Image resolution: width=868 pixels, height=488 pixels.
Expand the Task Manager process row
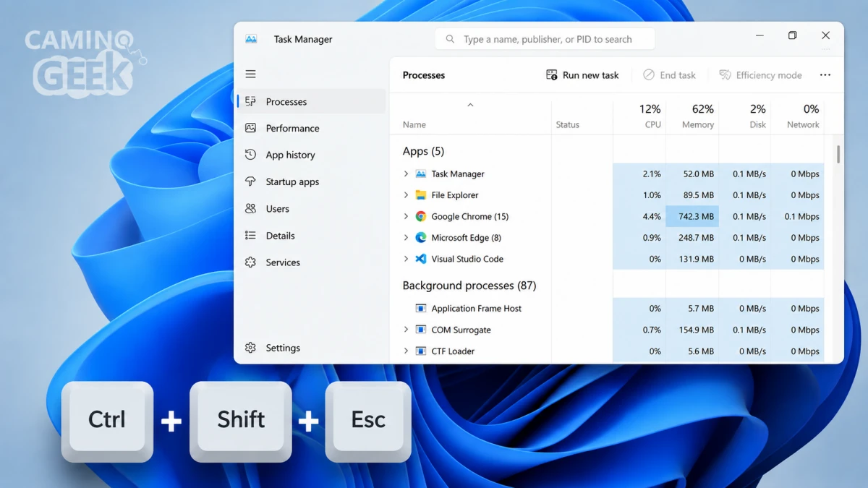click(406, 174)
